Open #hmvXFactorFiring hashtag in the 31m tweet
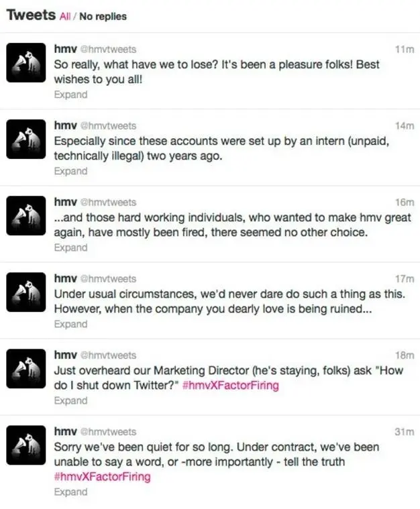 pos(102,477)
